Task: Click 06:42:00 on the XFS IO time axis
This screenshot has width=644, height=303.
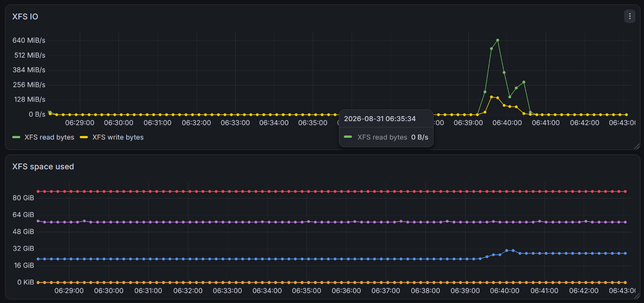Action: pos(585,122)
